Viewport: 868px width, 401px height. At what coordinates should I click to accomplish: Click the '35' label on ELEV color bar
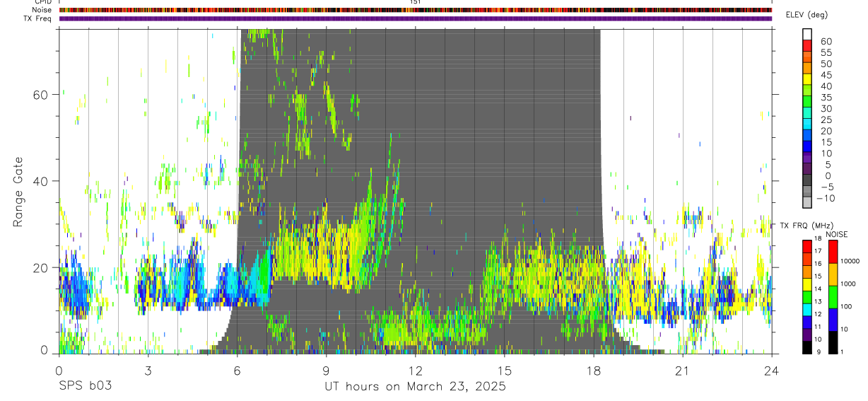click(826, 98)
